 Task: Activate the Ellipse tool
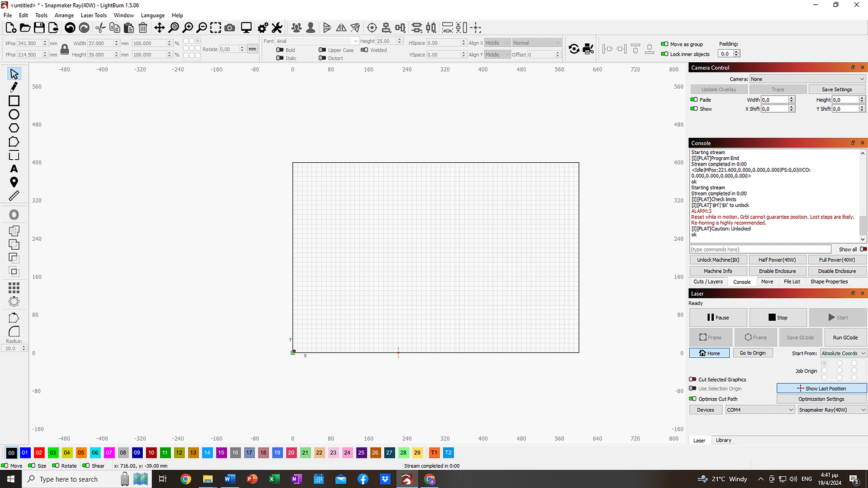(x=14, y=114)
